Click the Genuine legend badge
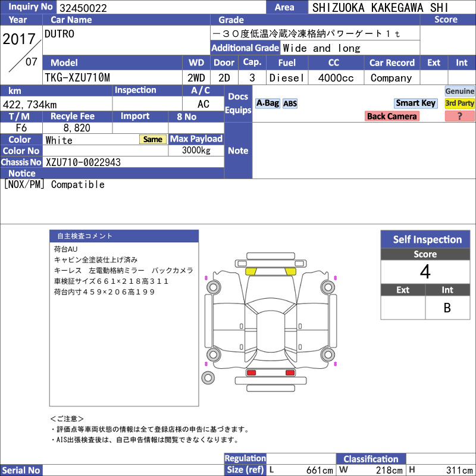 459,91
